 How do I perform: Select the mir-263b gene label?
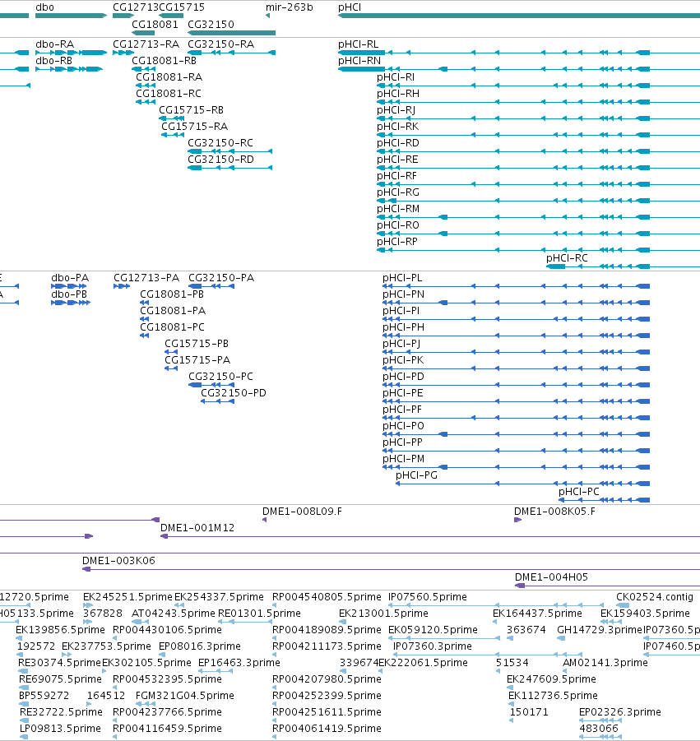289,7
